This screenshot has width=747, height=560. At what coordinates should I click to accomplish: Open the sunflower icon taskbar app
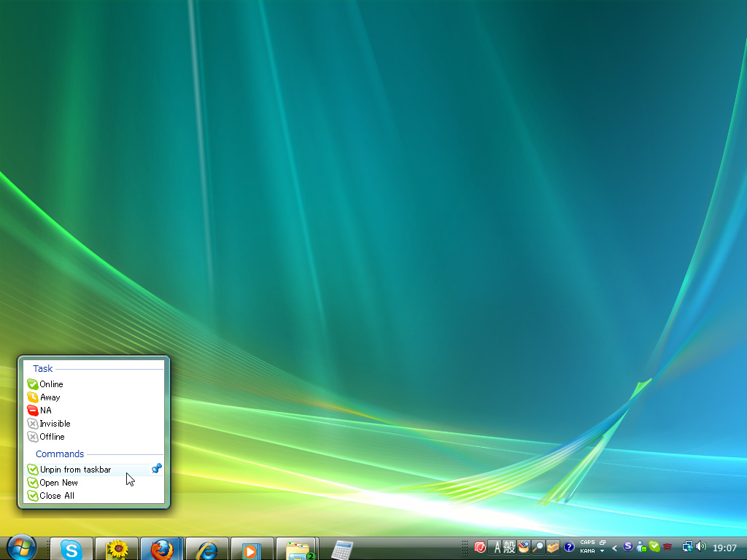click(117, 548)
